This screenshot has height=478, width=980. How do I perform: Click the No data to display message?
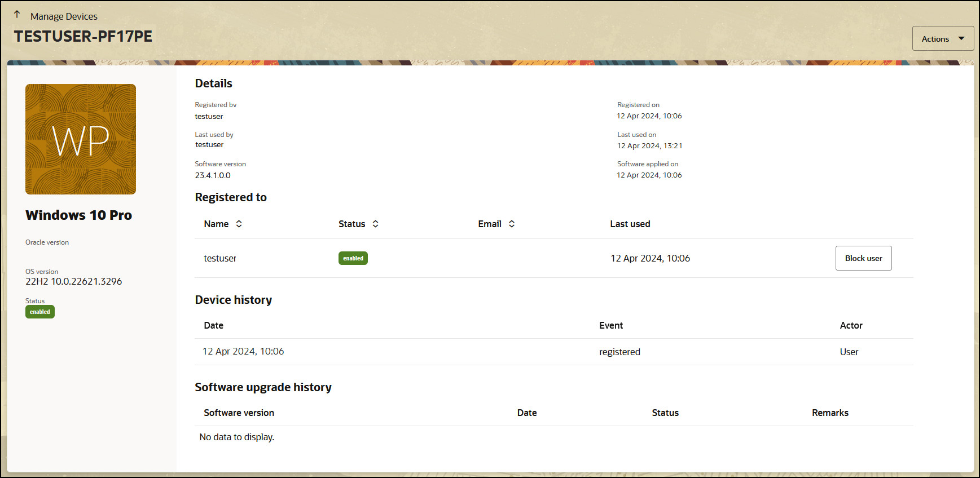236,437
